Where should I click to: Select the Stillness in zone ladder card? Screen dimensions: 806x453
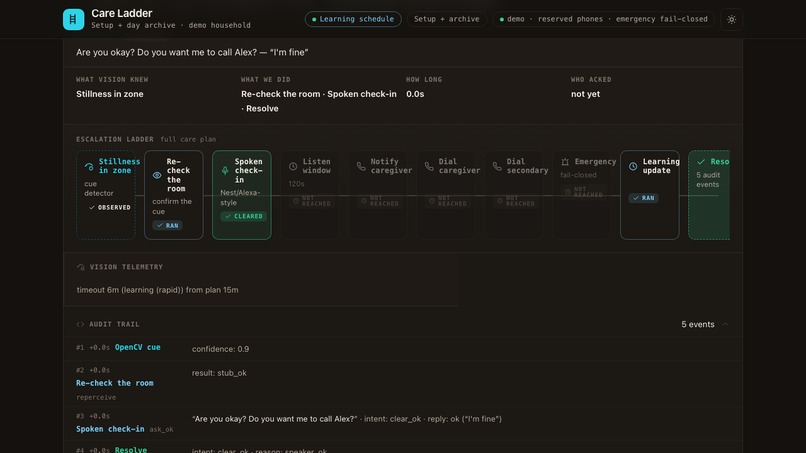point(105,195)
